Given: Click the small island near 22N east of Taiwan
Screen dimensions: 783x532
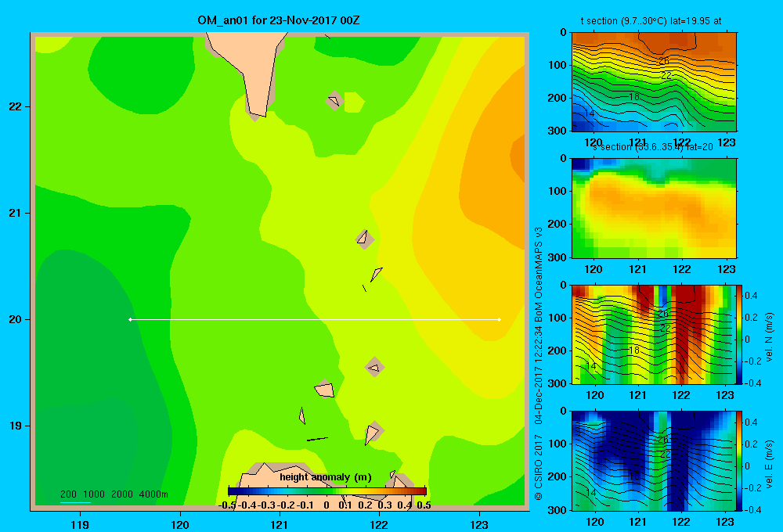Looking at the screenshot, I should click(x=334, y=101).
